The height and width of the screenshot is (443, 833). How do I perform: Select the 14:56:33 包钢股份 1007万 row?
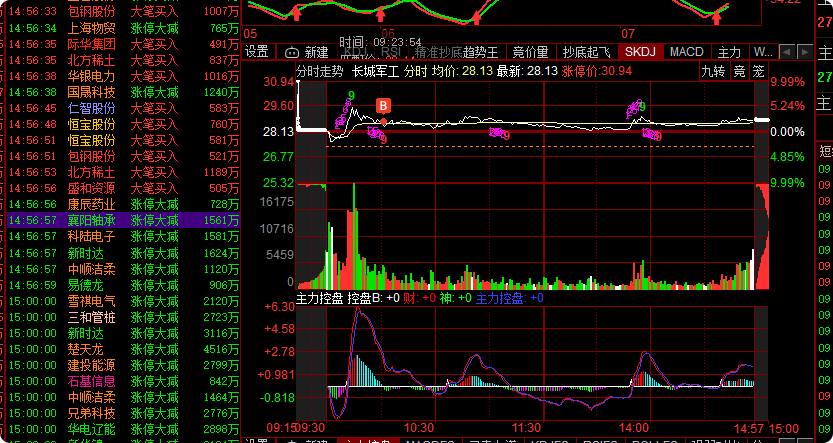[123, 12]
